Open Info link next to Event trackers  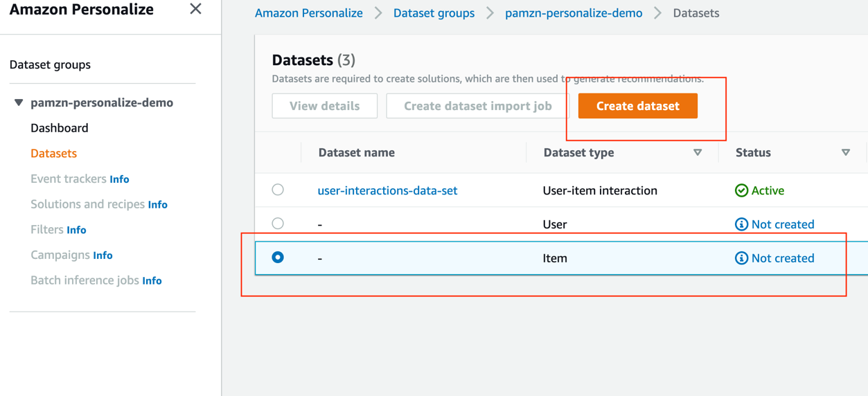[x=119, y=179]
